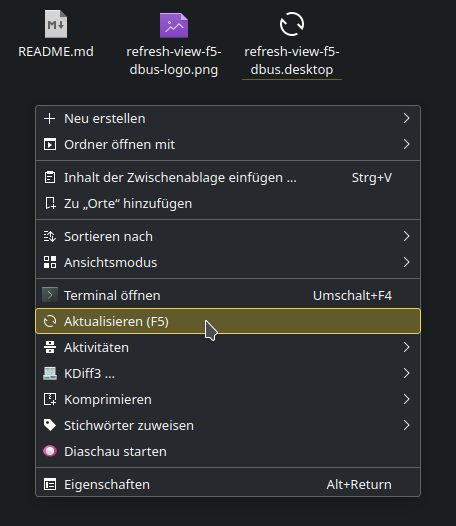Click the Strg+V shortcut paste entry

coord(228,177)
